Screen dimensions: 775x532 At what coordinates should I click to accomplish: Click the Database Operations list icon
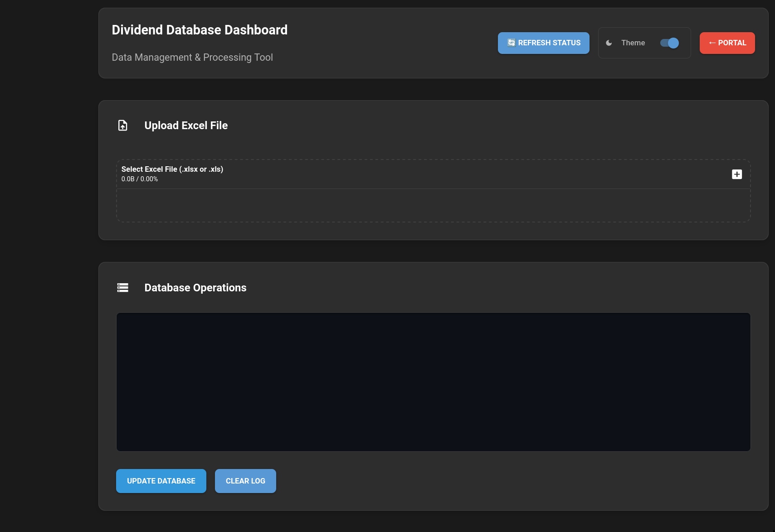coord(122,287)
